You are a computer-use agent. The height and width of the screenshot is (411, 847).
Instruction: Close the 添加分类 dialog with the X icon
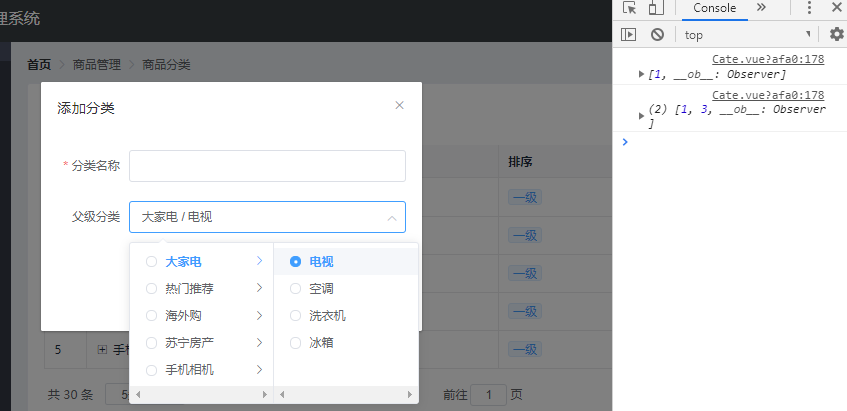coord(399,105)
